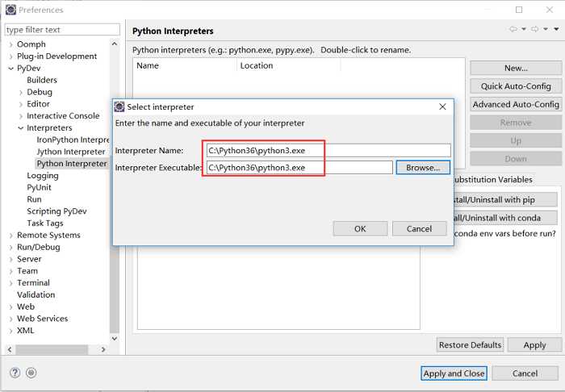Viewport: 565px width, 392px height.
Task: Collapse the Interpreters tree node
Action: coord(21,128)
